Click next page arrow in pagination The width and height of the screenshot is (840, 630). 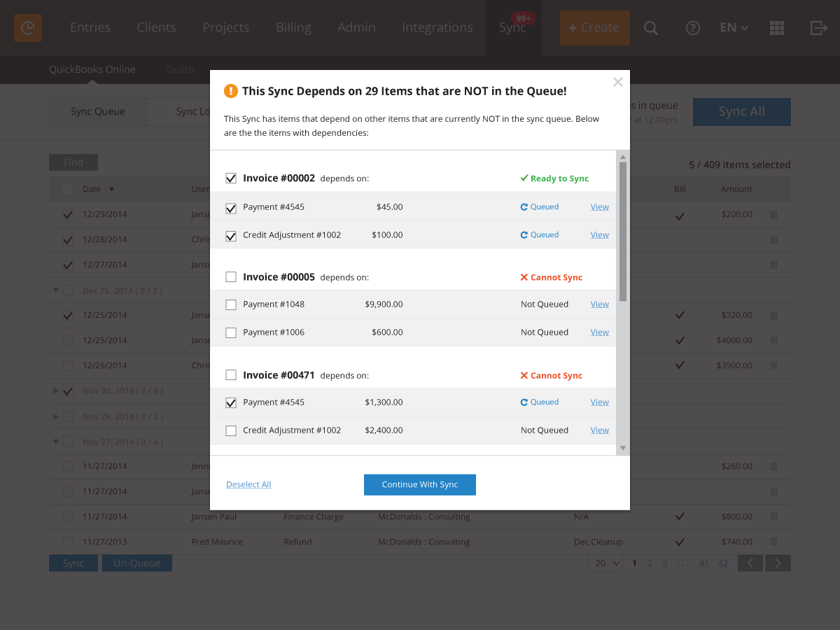(778, 563)
